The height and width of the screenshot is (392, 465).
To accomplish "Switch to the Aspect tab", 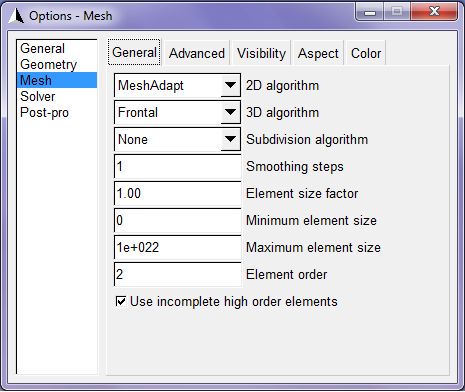I will click(318, 53).
